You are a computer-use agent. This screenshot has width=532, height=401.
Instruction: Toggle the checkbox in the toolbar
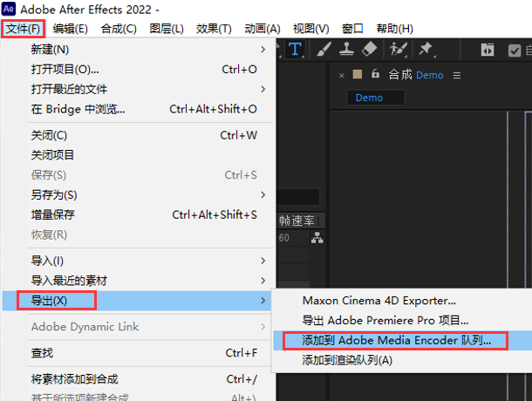pyautogui.click(x=515, y=51)
